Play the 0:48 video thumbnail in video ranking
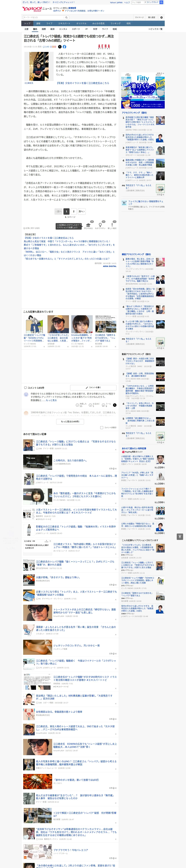186x868 pixels. click(x=160, y=362)
